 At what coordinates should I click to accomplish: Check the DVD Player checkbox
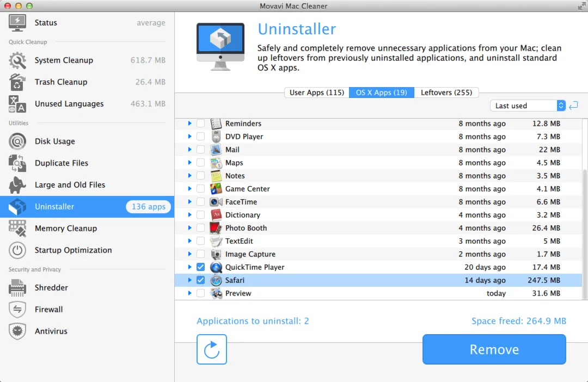(200, 137)
